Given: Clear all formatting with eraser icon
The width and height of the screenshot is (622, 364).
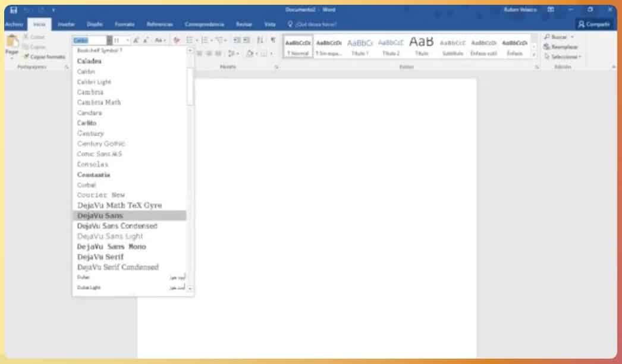Looking at the screenshot, I should click(177, 40).
